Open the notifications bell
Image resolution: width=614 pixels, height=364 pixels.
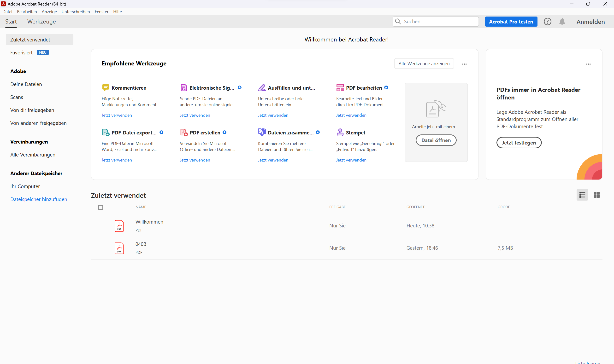tap(562, 22)
